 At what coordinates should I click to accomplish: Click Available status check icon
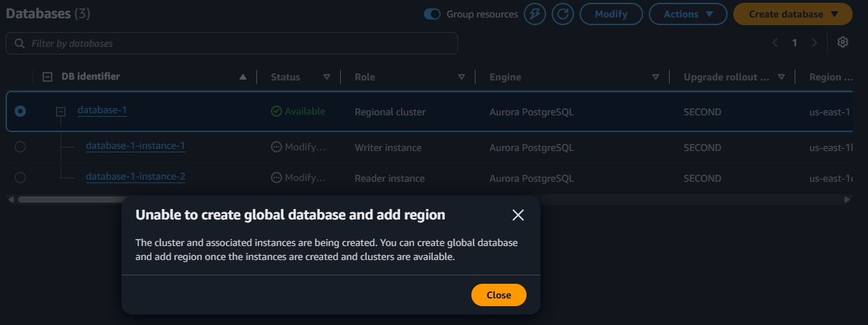(x=277, y=111)
